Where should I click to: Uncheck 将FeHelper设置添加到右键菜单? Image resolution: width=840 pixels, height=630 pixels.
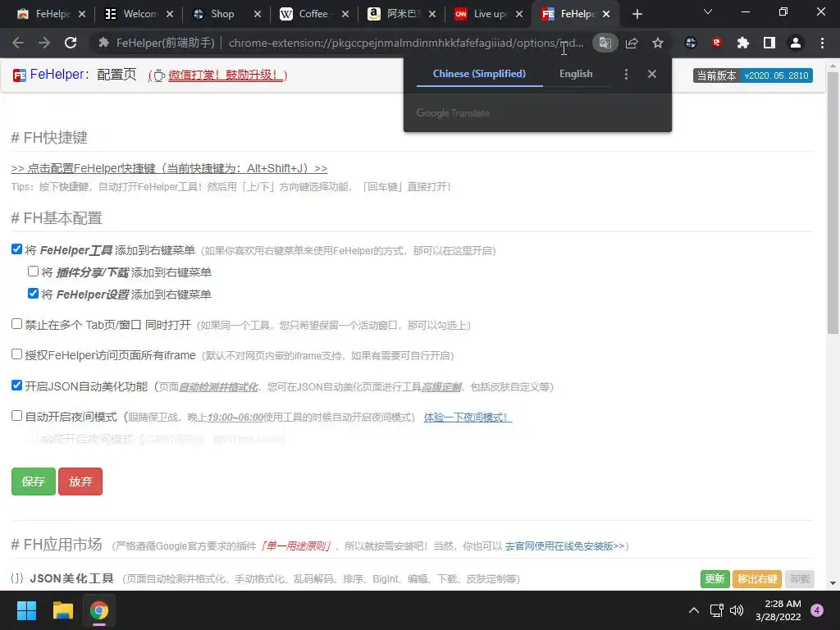pos(33,293)
